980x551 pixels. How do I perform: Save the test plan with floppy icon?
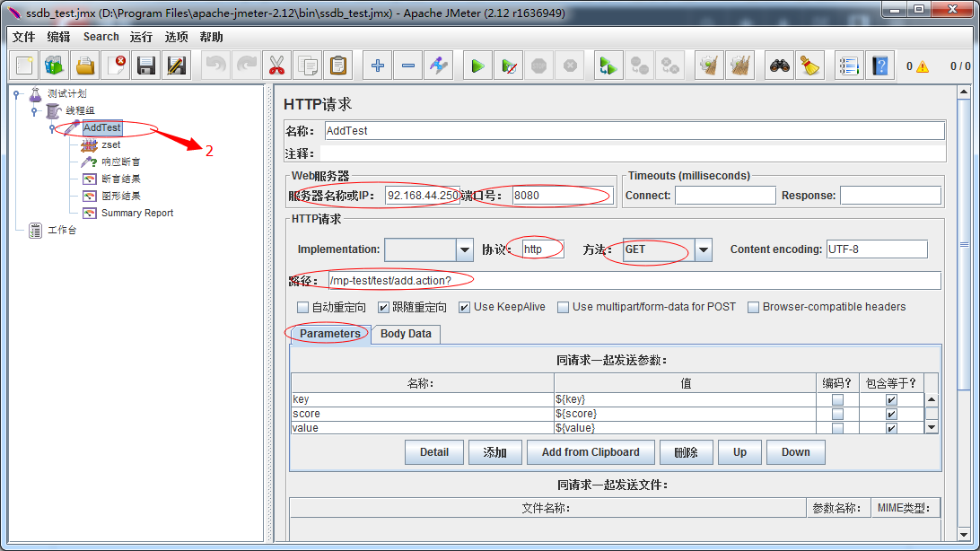click(146, 65)
